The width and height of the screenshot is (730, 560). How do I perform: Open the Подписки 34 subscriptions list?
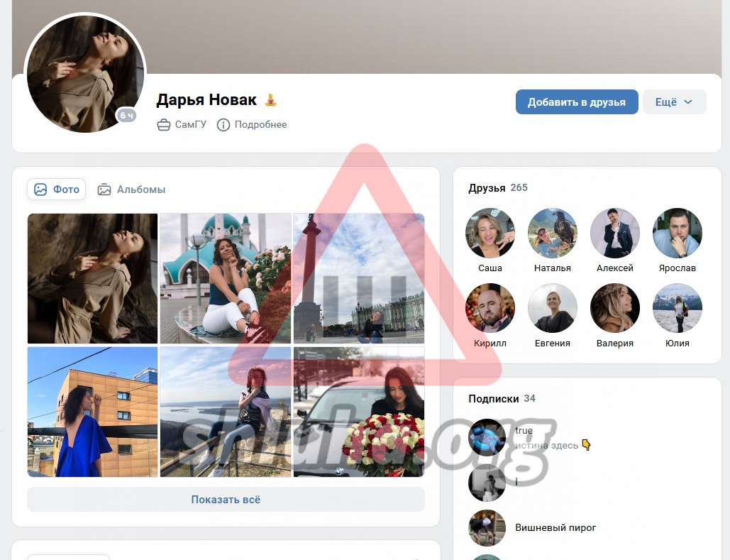502,399
